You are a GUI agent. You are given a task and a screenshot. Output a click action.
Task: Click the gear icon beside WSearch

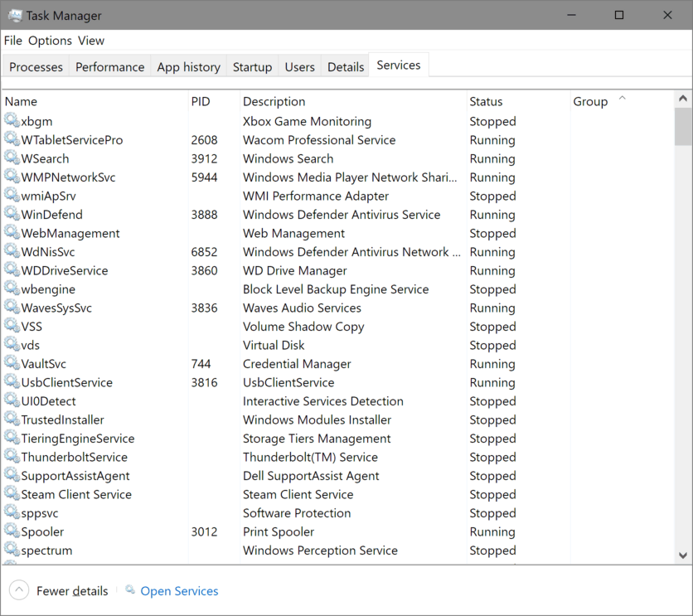[12, 158]
